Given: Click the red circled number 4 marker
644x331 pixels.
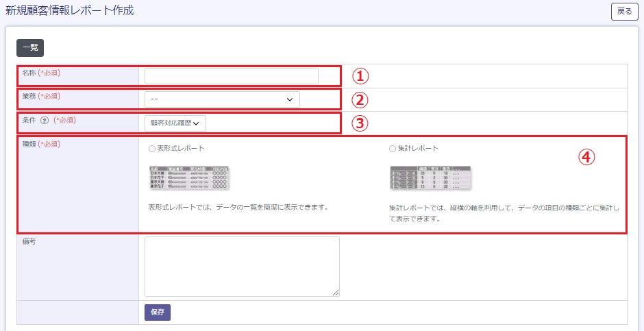Looking at the screenshot, I should 584,156.
